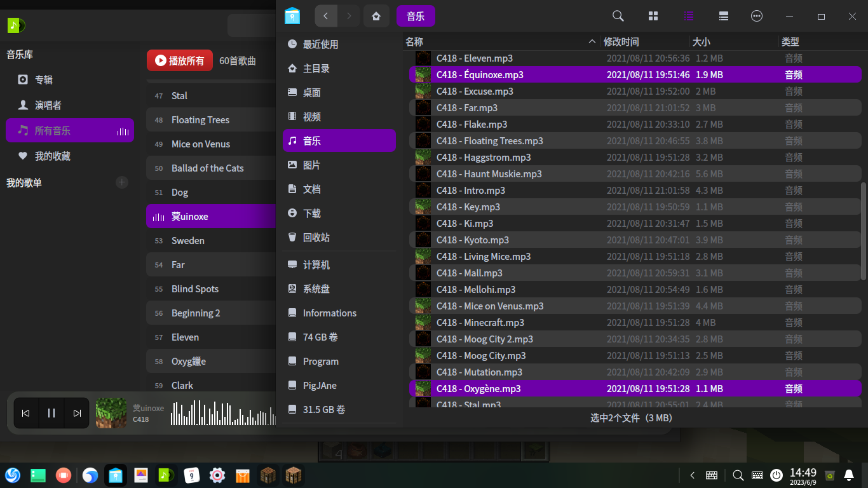The height and width of the screenshot is (488, 868).
Task: Add a new playlist with plus icon
Action: click(x=122, y=182)
